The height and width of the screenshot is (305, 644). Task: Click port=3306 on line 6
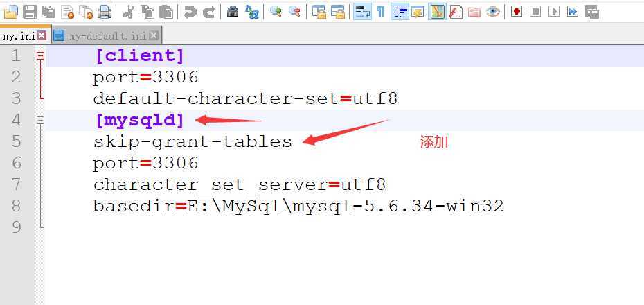(x=146, y=164)
